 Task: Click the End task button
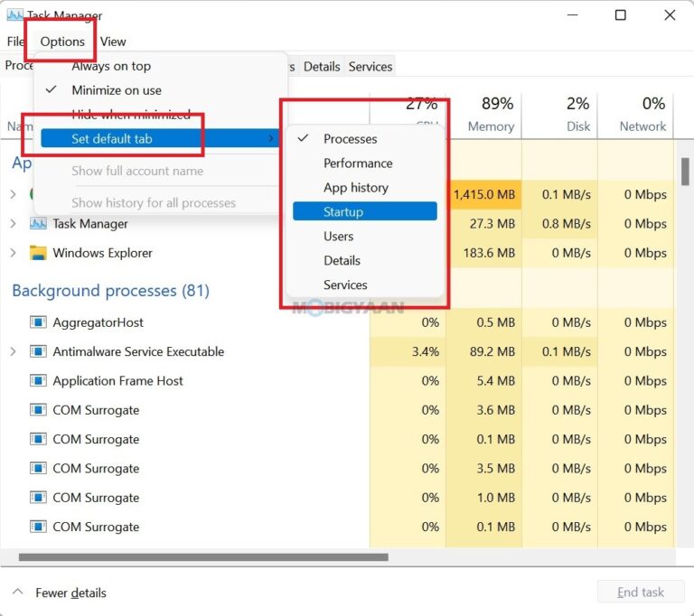pos(641,593)
